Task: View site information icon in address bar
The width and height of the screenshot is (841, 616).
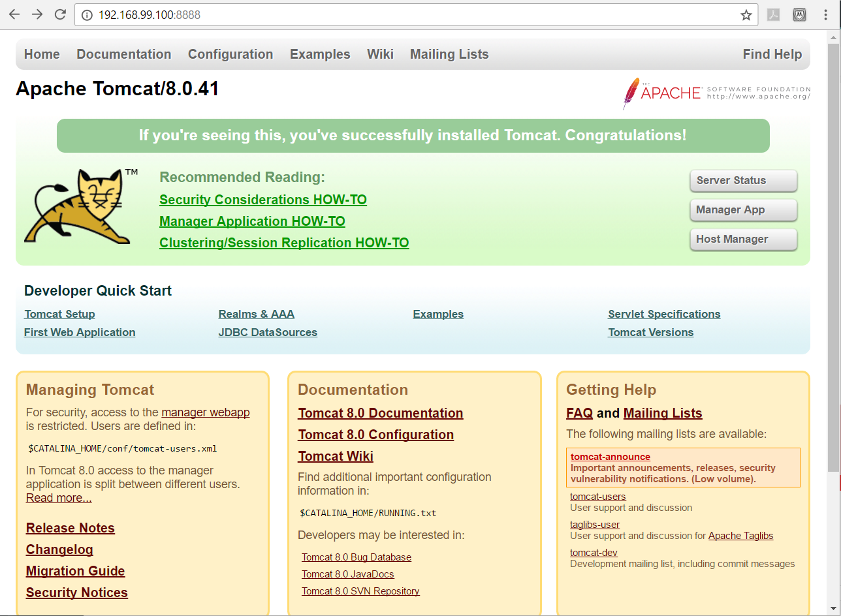Action: [x=87, y=15]
